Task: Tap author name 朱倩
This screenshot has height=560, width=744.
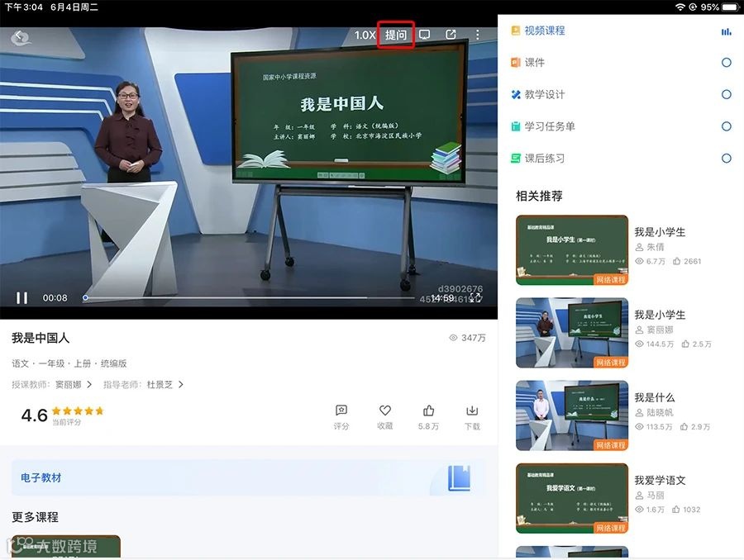Action: [x=656, y=247]
